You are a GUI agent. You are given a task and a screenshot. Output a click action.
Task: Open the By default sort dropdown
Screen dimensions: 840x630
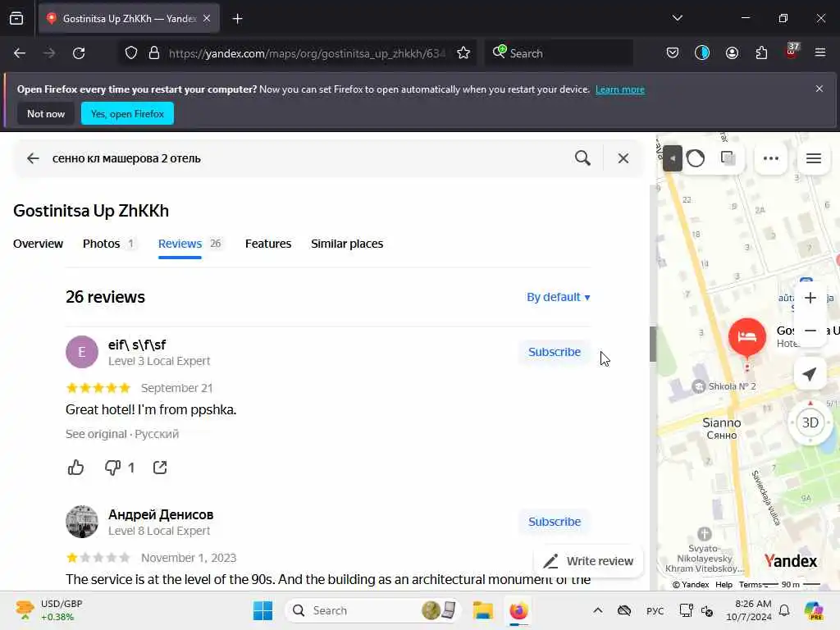(558, 297)
